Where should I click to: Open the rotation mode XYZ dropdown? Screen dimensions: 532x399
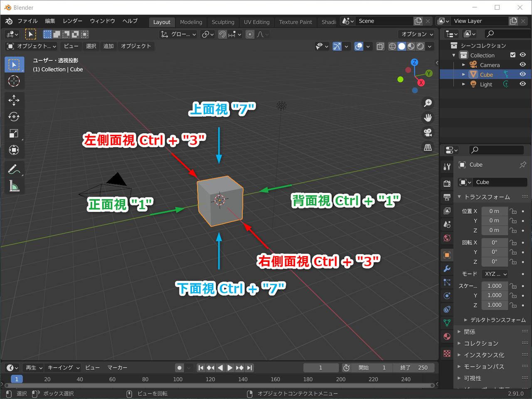point(495,274)
